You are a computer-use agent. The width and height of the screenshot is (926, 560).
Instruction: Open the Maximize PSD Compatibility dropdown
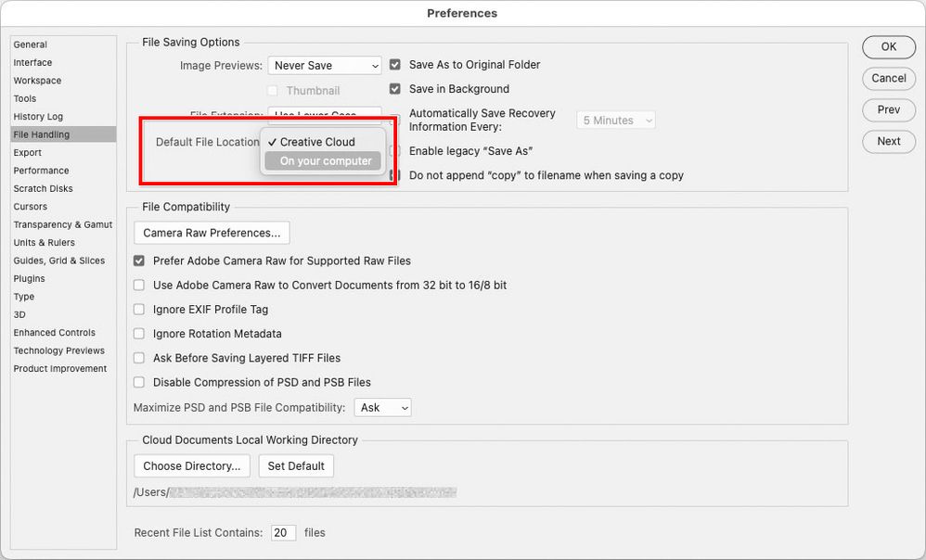(x=382, y=407)
